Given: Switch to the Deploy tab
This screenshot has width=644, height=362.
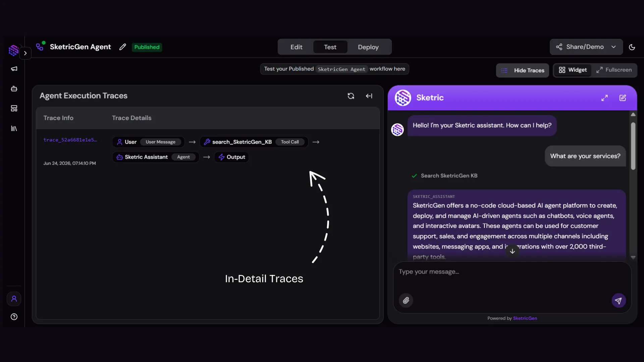Looking at the screenshot, I should click(368, 47).
